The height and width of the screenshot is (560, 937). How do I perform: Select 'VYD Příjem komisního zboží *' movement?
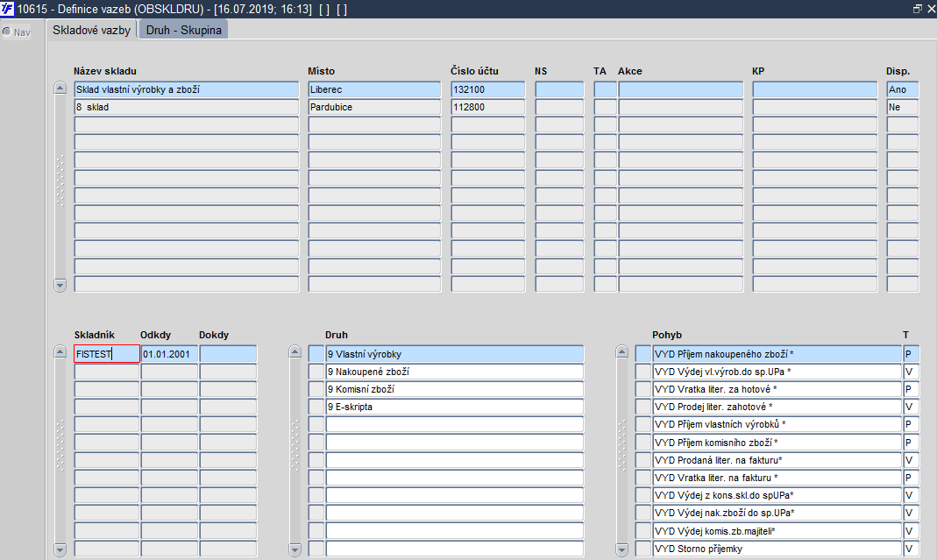777,443
